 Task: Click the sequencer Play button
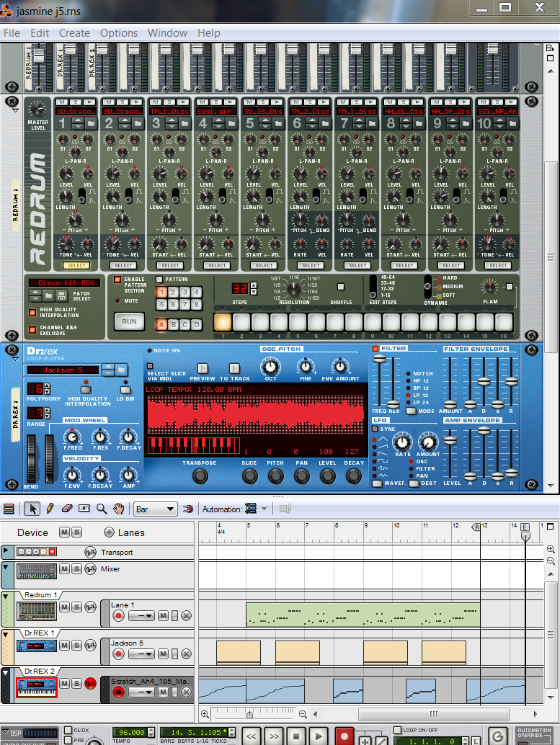(x=319, y=737)
